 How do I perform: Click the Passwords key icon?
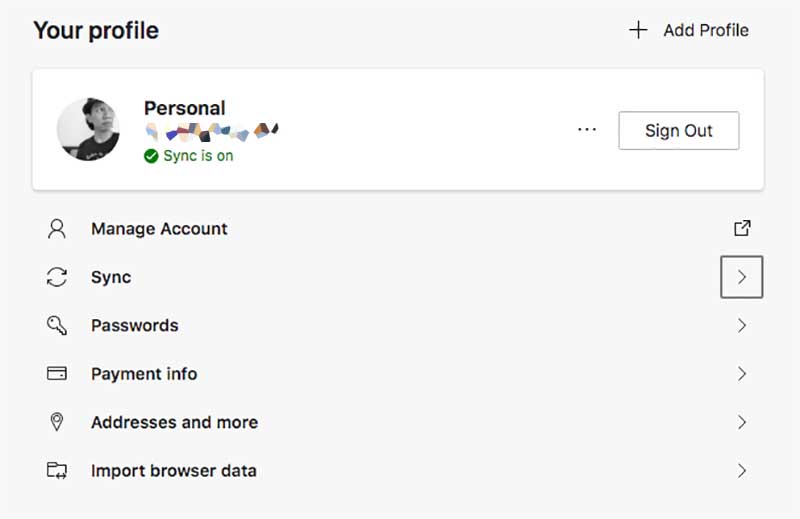(57, 326)
